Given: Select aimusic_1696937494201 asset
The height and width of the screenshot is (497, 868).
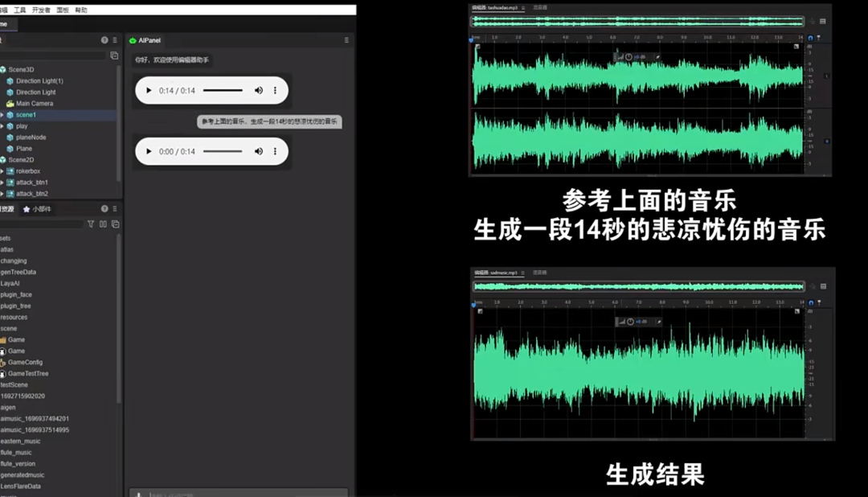Looking at the screenshot, I should click(35, 419).
